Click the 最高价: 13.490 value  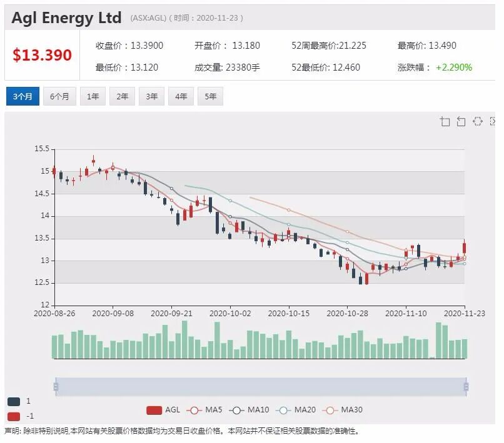tap(427, 46)
